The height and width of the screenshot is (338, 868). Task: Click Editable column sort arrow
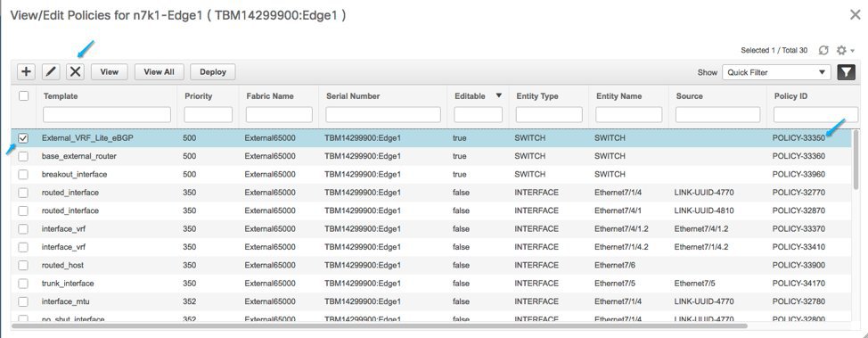(498, 95)
